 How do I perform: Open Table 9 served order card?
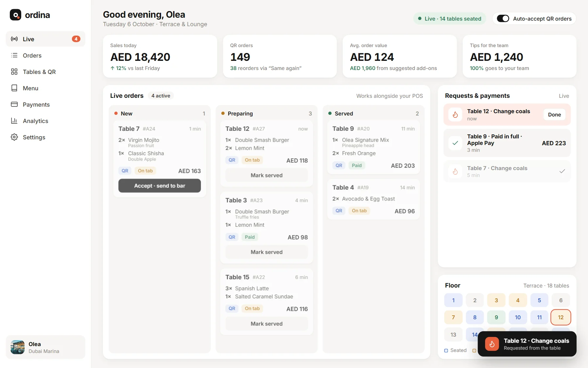373,148
